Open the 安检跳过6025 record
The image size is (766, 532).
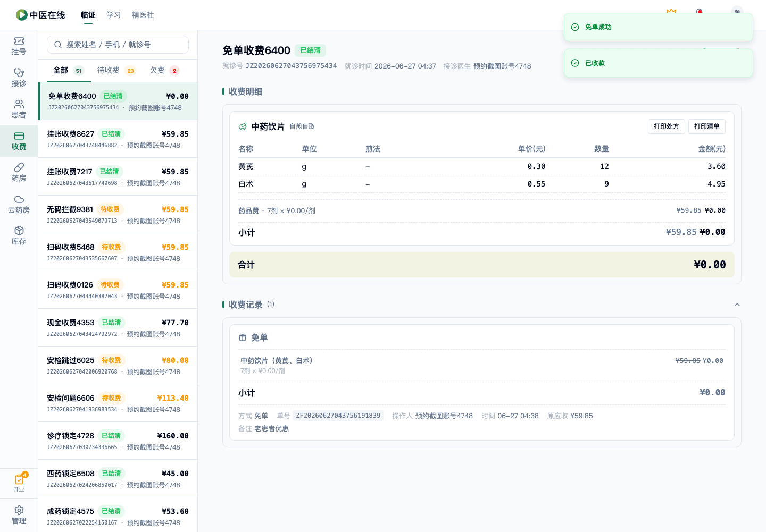[x=118, y=365]
